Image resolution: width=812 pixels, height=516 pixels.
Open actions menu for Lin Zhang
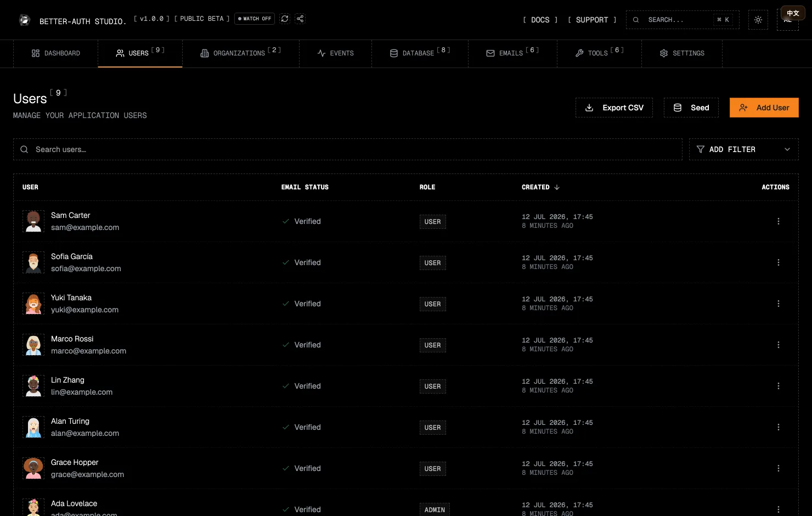tap(778, 386)
